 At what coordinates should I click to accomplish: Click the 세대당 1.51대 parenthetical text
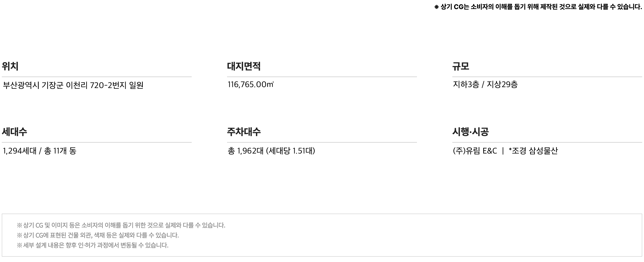point(290,151)
